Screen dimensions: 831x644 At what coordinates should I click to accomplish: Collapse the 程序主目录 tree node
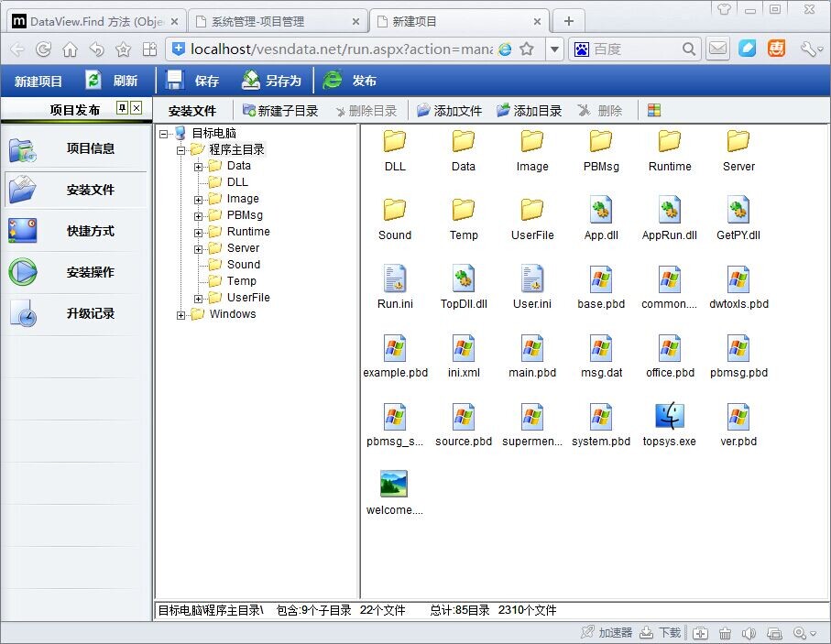click(181, 150)
